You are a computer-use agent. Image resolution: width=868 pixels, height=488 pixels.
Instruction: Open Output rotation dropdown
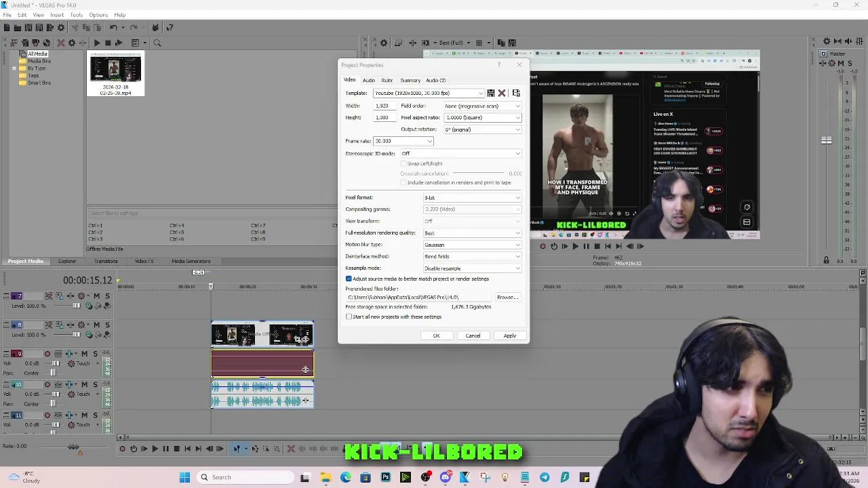tap(518, 129)
